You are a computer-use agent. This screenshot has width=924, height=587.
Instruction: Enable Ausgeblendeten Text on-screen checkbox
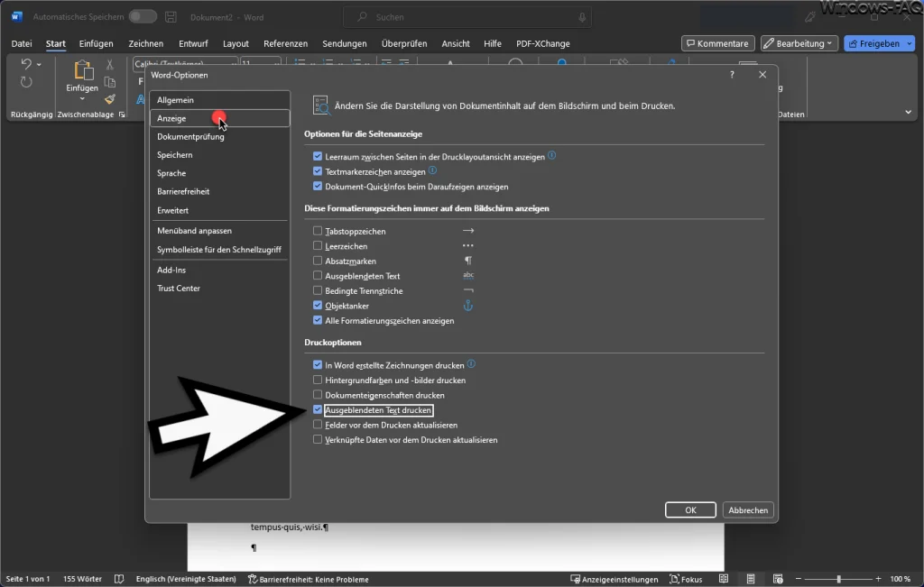[x=318, y=276]
